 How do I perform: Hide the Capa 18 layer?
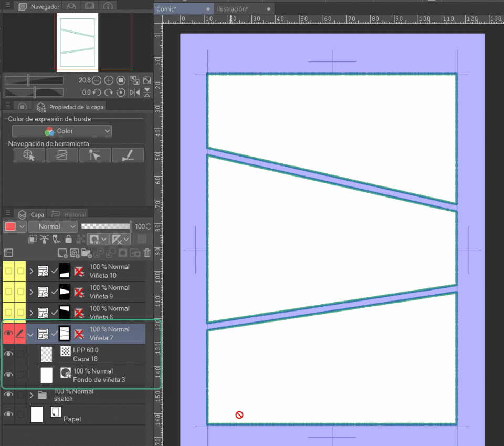coord(8,355)
